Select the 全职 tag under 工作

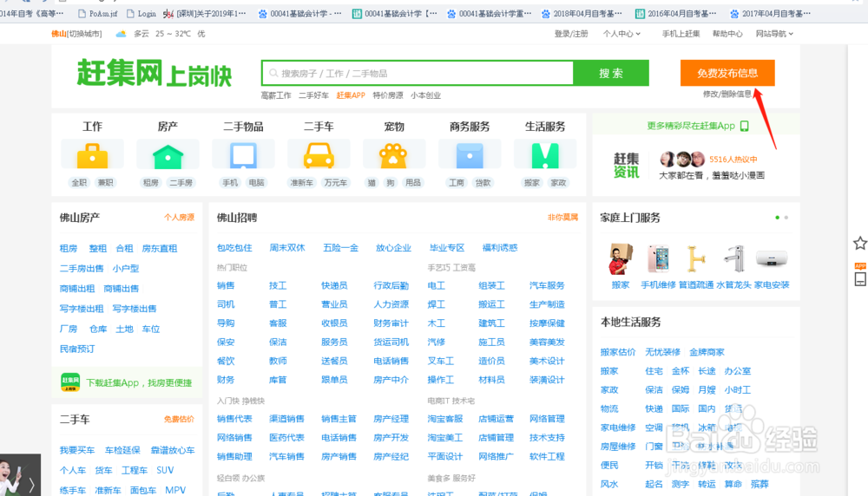pos(79,182)
